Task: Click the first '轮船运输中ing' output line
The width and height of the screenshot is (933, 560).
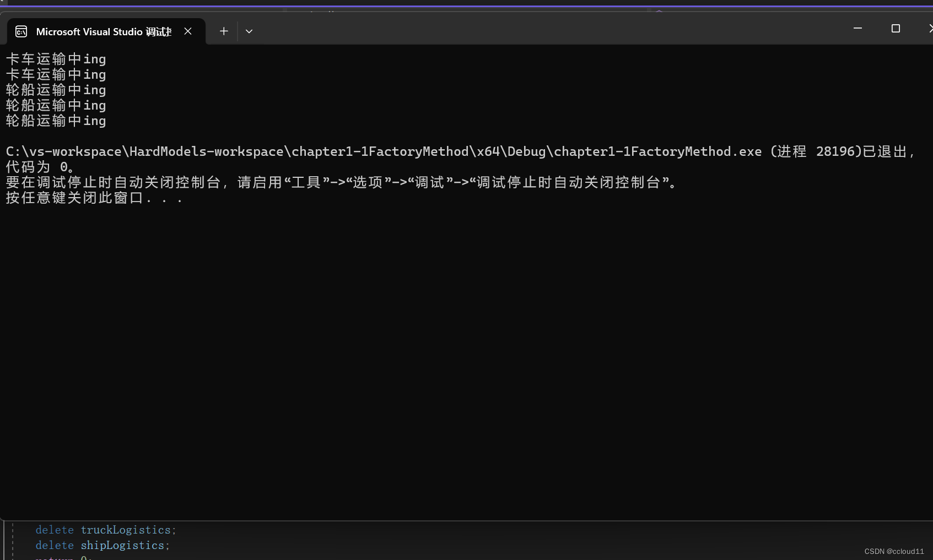Action: (x=56, y=90)
